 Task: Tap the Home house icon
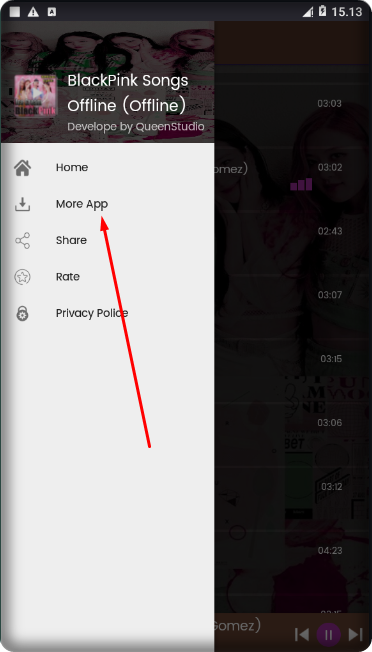[22, 168]
